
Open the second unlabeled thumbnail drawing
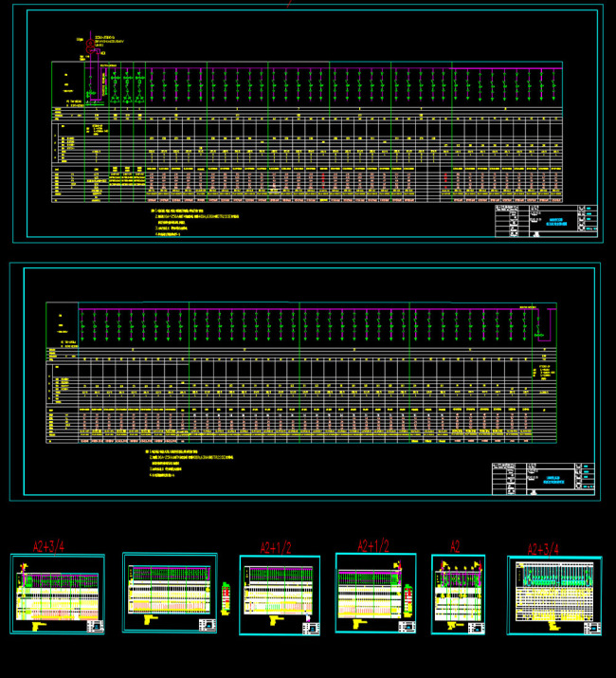[x=170, y=593]
